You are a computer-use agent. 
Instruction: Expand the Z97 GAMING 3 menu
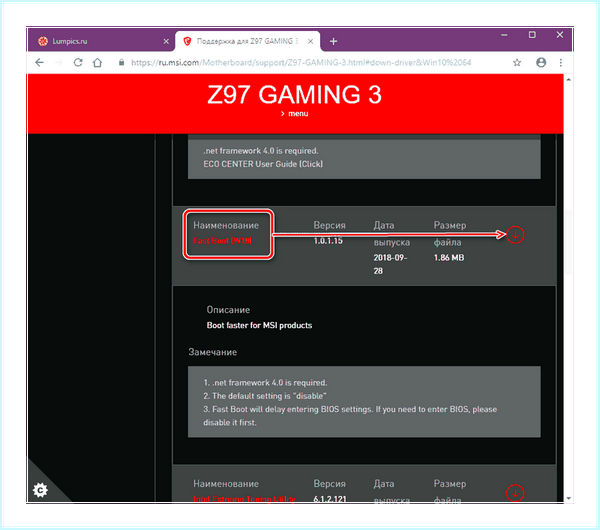[x=294, y=114]
